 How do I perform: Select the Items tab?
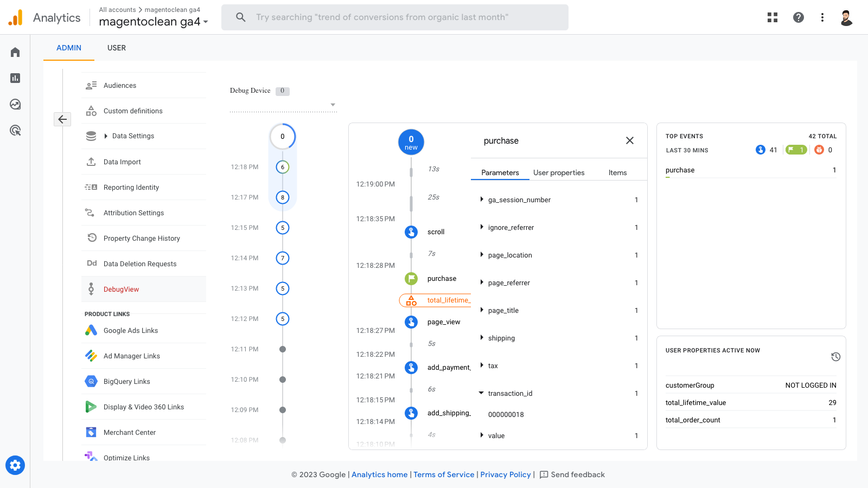click(617, 172)
